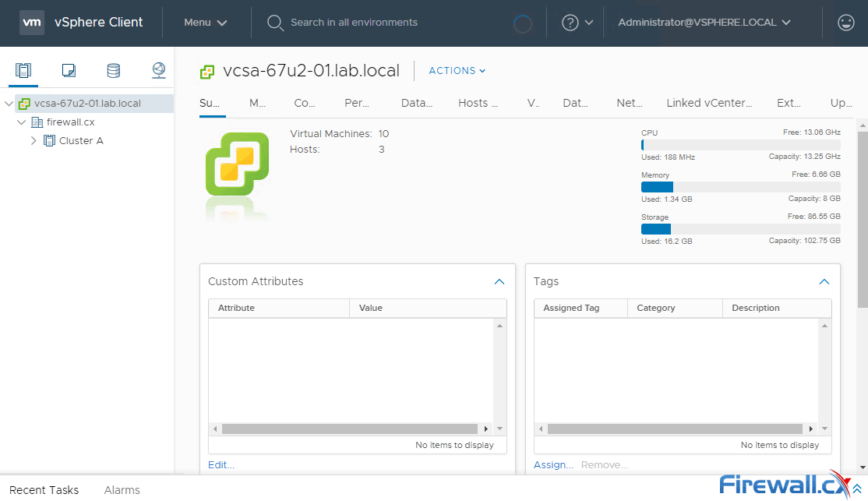Click the Cluster A cluster icon
868x501 pixels.
coord(49,140)
